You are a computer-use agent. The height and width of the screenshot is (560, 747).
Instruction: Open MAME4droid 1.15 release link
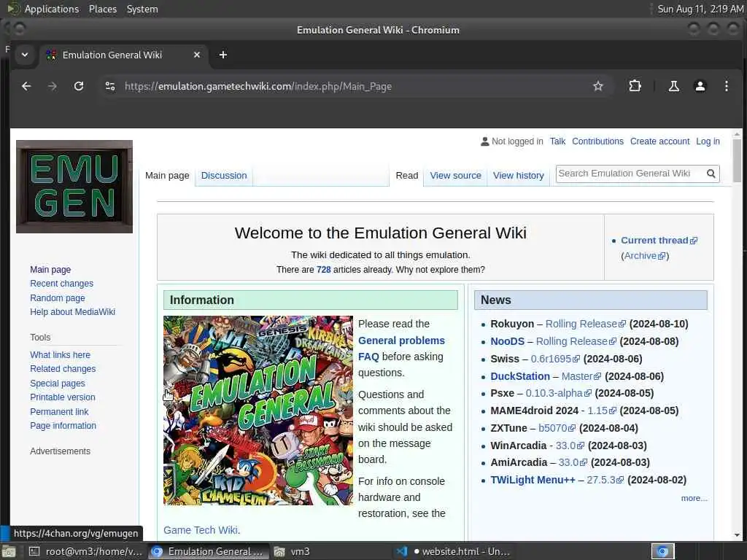tap(602, 411)
